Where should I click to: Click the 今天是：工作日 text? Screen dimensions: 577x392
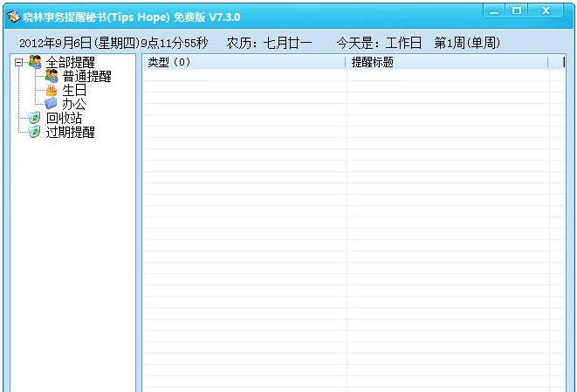click(x=379, y=43)
